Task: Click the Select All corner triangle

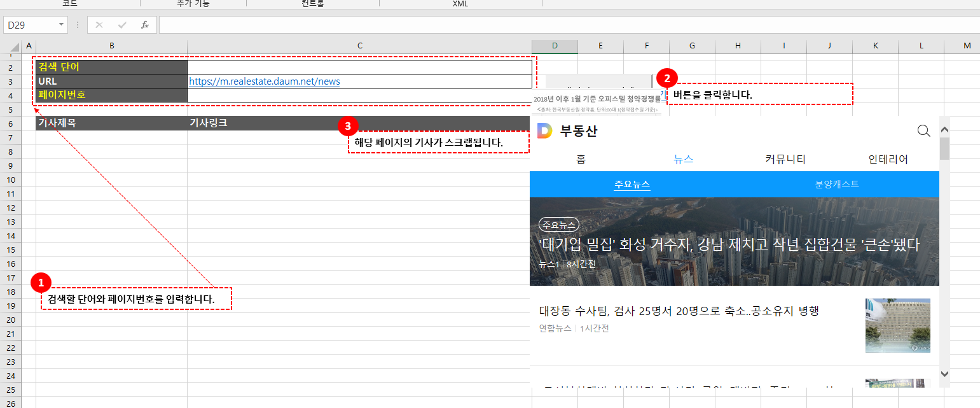Action: click(x=15, y=46)
